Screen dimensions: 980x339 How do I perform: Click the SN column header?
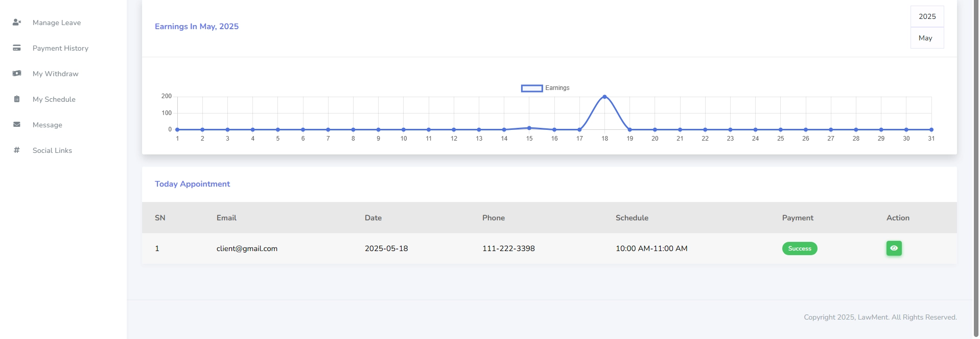(160, 218)
